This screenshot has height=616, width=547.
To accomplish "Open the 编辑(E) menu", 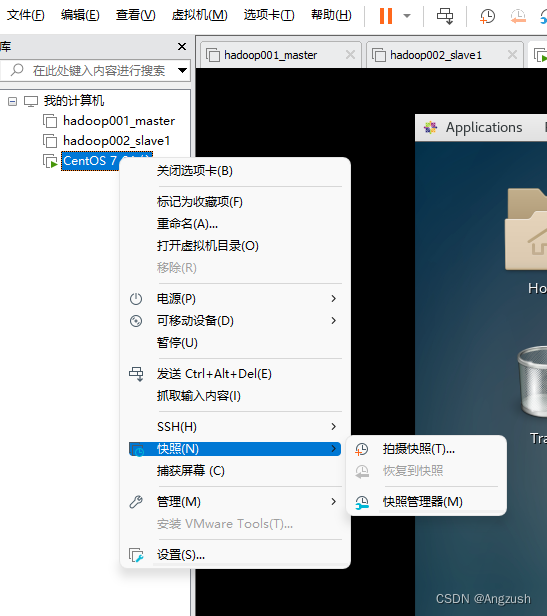I will tap(80, 15).
